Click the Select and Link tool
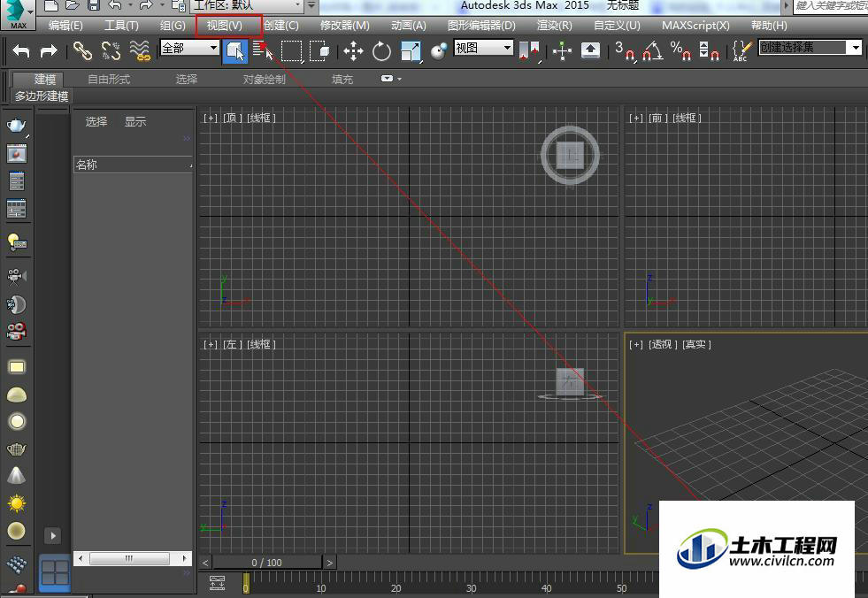The image size is (868, 598). click(82, 51)
